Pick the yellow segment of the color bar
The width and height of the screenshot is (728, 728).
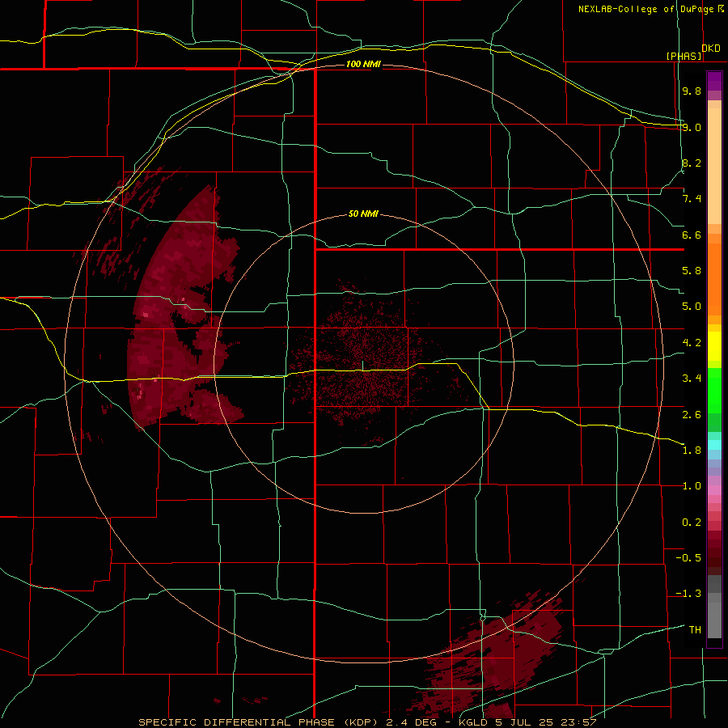pos(714,346)
